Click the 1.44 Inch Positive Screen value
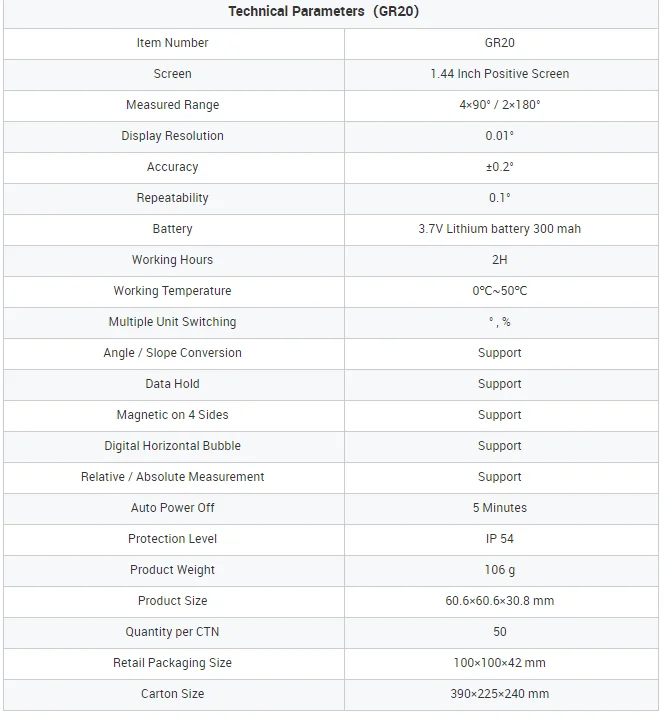This screenshot has width=665, height=718. coord(499,74)
